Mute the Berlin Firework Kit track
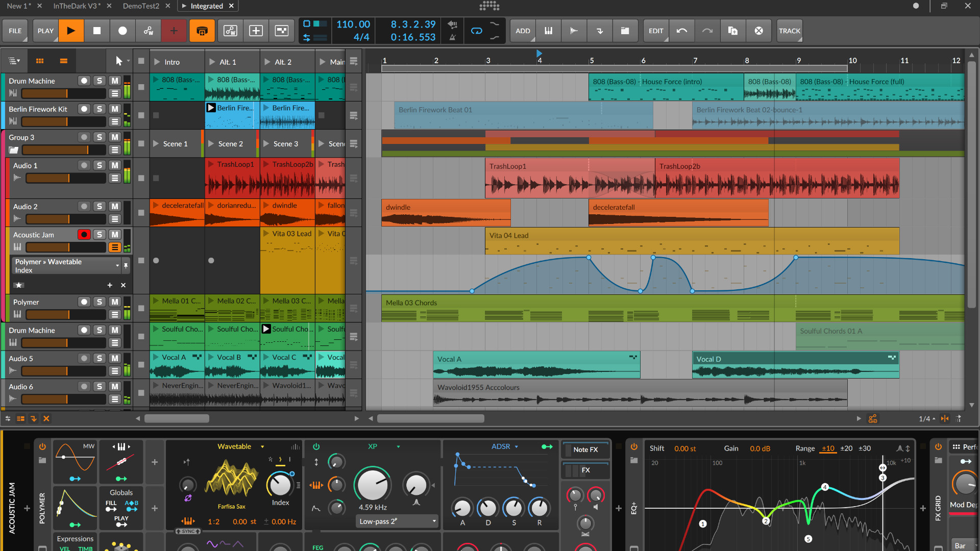This screenshot has height=551, width=980. click(x=115, y=109)
